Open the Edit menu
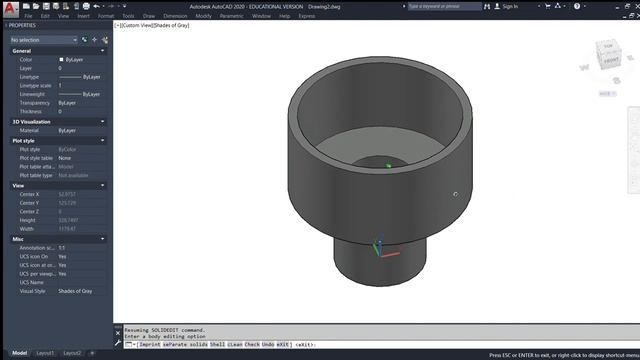 45,16
